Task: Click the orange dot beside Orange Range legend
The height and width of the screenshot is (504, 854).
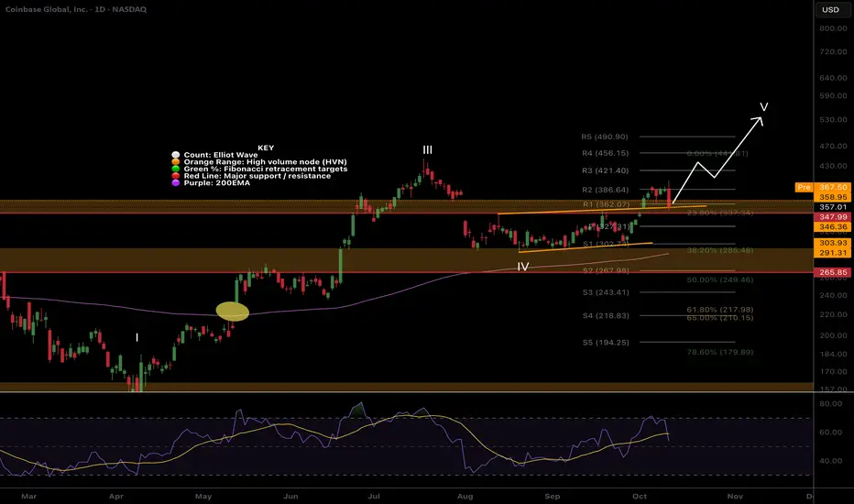Action: pyautogui.click(x=175, y=162)
